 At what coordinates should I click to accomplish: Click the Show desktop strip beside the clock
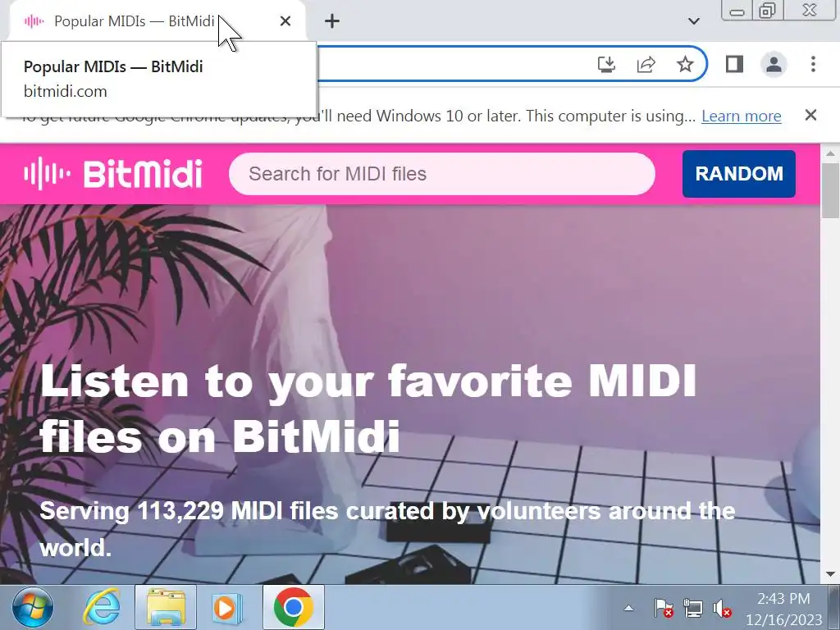[833, 608]
